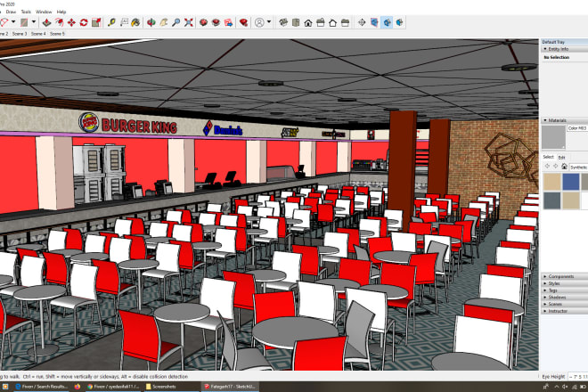Select the Scale tool
588x392 pixels.
coord(96,22)
